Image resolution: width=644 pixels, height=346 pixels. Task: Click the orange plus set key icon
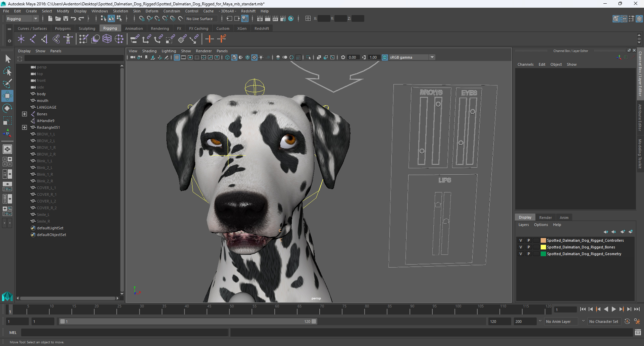point(210,39)
